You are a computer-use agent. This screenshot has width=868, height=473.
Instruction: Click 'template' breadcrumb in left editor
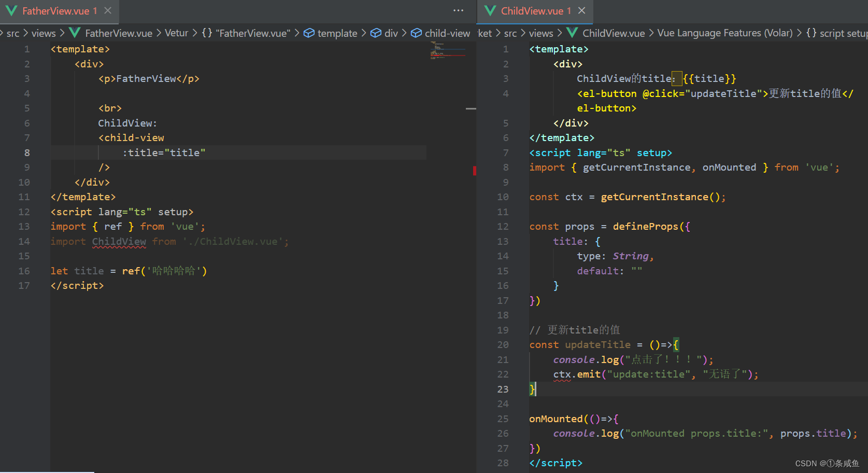pyautogui.click(x=337, y=33)
